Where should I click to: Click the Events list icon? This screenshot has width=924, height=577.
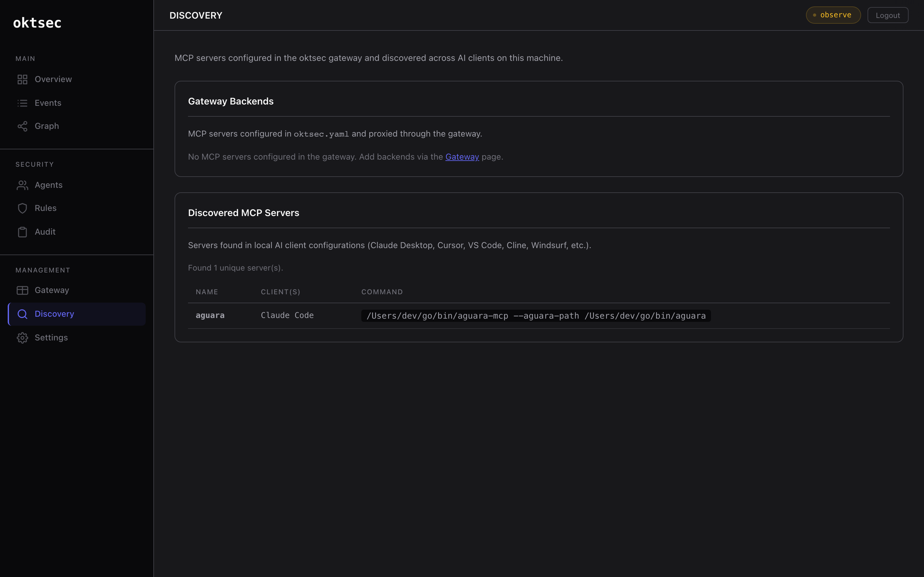pos(22,103)
